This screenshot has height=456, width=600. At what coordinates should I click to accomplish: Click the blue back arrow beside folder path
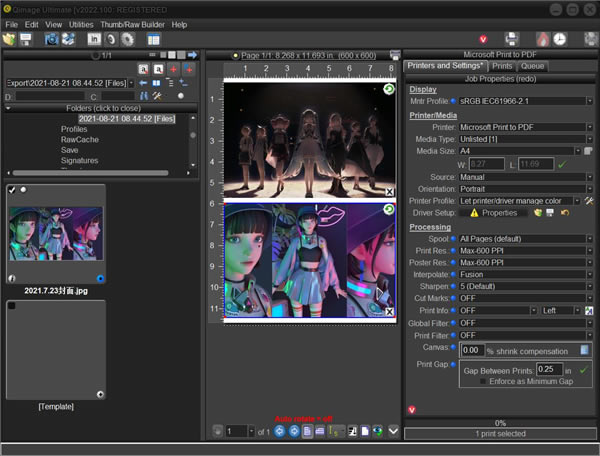[143, 83]
